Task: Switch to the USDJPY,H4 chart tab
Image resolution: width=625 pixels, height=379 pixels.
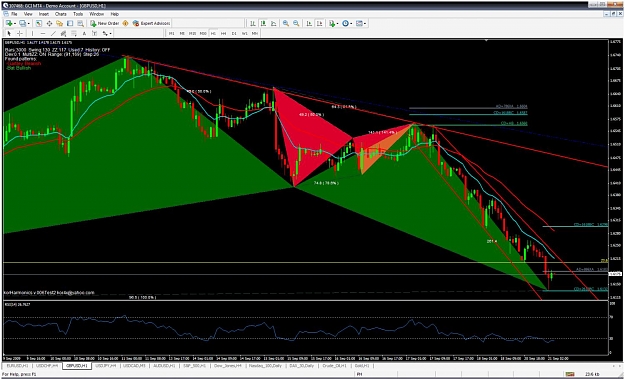Action: [x=106, y=365]
